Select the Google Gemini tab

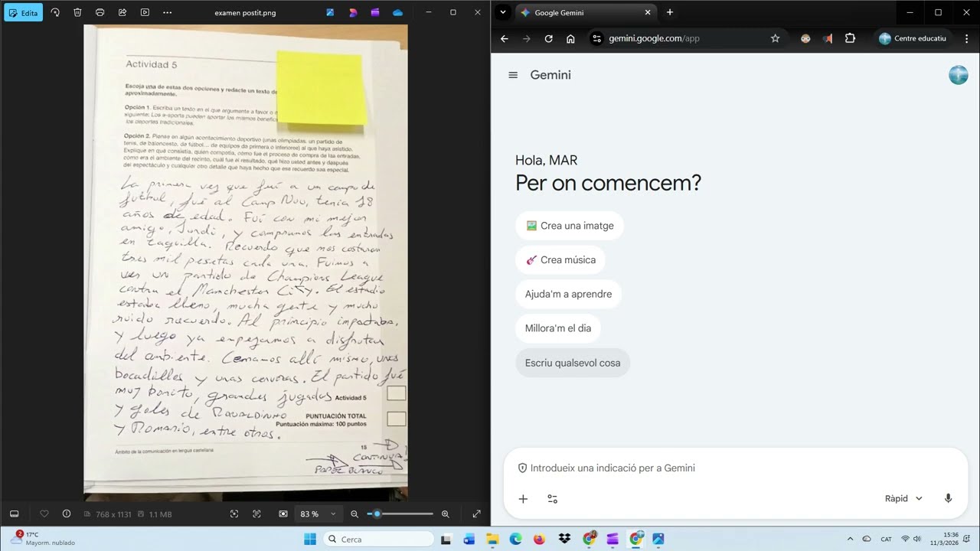586,13
